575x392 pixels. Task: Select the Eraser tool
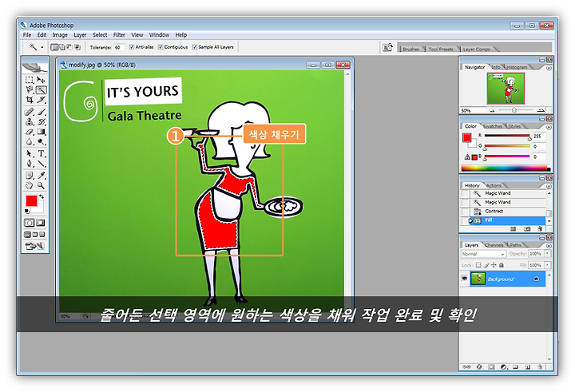(x=30, y=132)
